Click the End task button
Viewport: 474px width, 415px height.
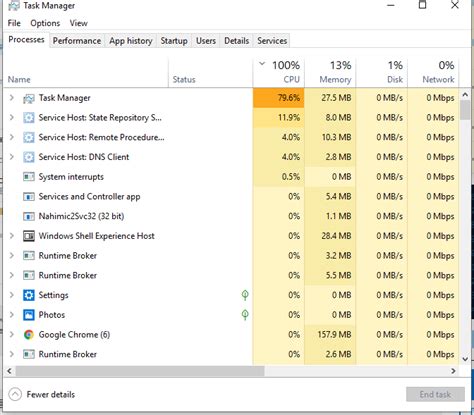pos(435,394)
